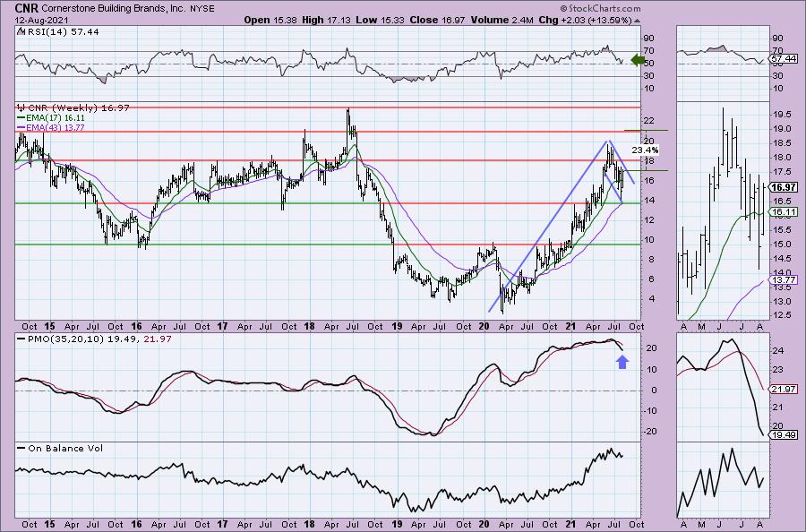Screen dimensions: 806x532
Task: Click the Chg +2.03 (+13.59%) value
Action: pyautogui.click(x=585, y=20)
